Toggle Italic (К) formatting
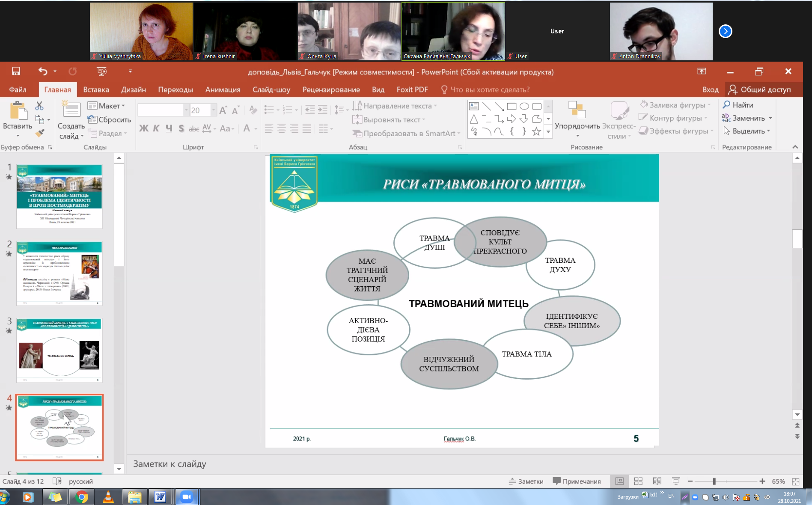The image size is (812, 505). point(156,128)
